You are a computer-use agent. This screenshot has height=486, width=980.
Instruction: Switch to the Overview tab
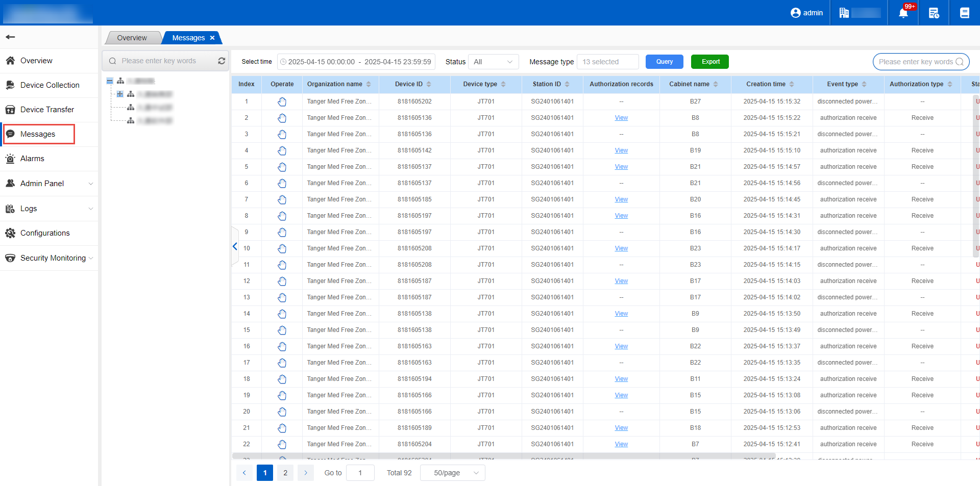coord(132,38)
